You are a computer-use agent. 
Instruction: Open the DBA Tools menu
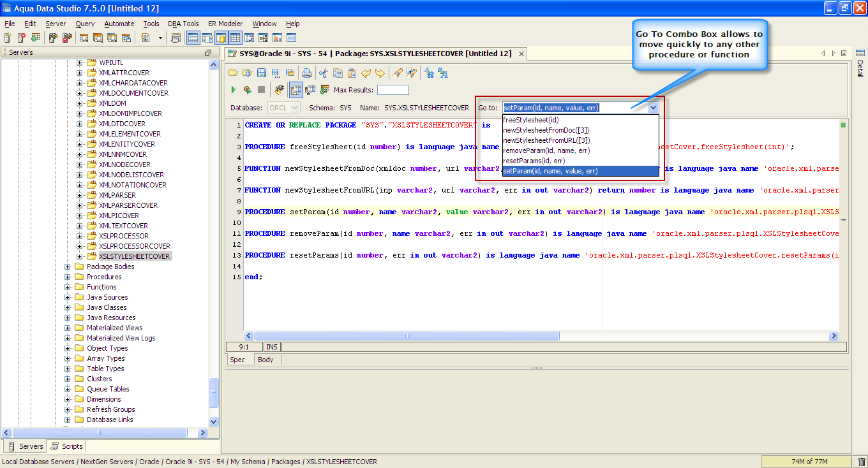(x=183, y=24)
